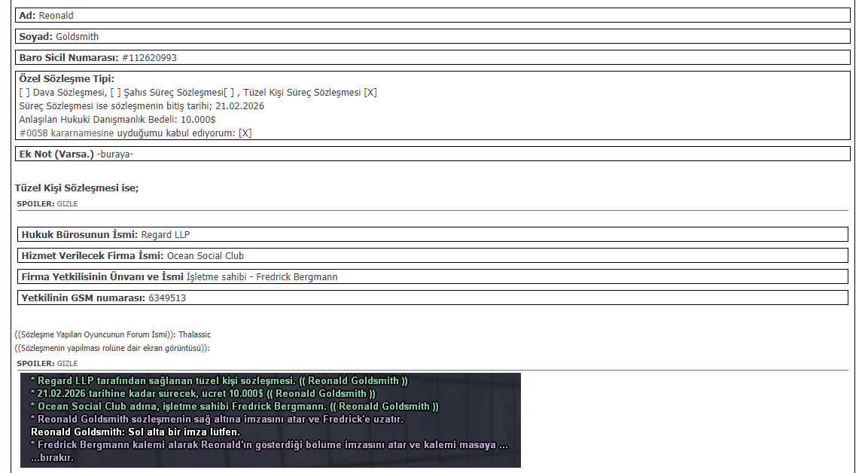Click the Şahıs Süreç Sözleşmesi empty bracket option

pos(115,93)
